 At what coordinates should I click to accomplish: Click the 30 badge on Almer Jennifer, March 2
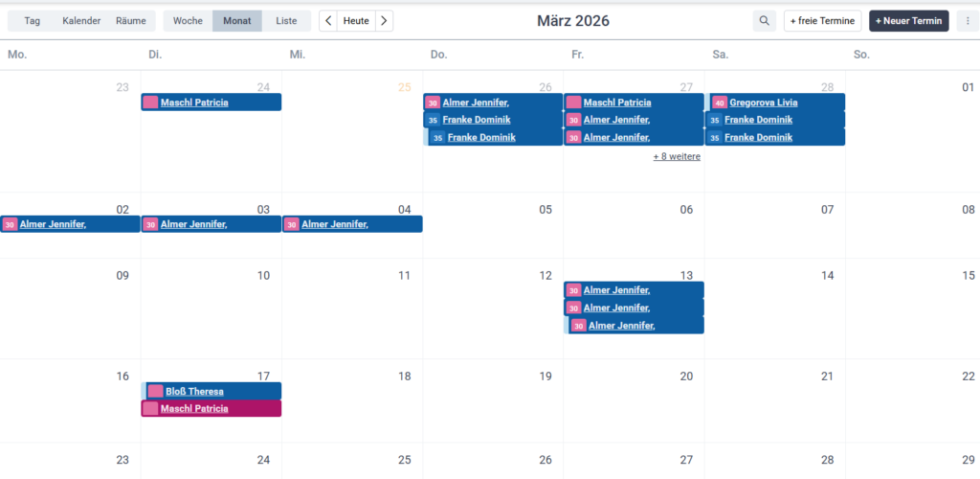(x=10, y=224)
